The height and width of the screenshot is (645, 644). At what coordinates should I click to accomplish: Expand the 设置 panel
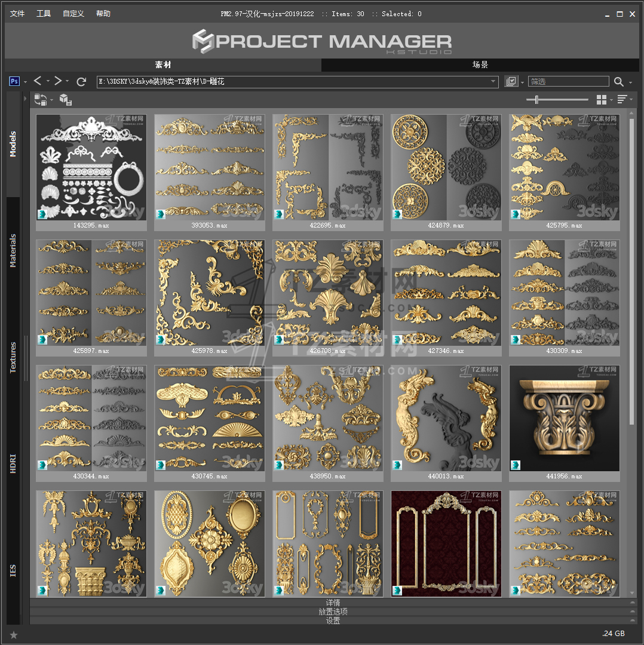tap(333, 621)
